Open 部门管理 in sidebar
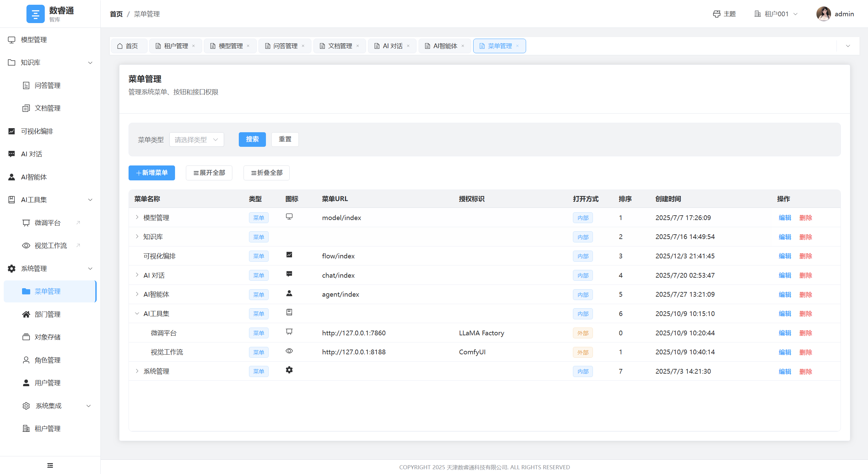This screenshot has height=474, width=868. pyautogui.click(x=47, y=314)
